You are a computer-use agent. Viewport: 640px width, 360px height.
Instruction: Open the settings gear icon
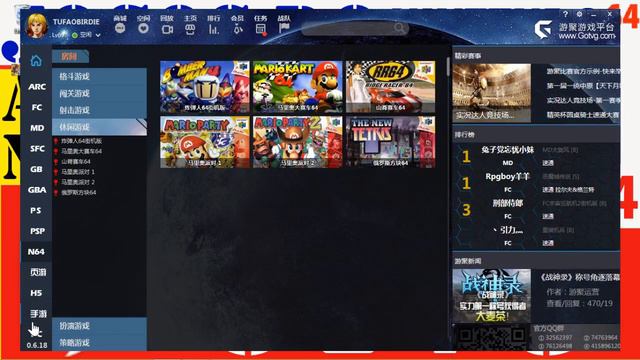pyautogui.click(x=579, y=14)
